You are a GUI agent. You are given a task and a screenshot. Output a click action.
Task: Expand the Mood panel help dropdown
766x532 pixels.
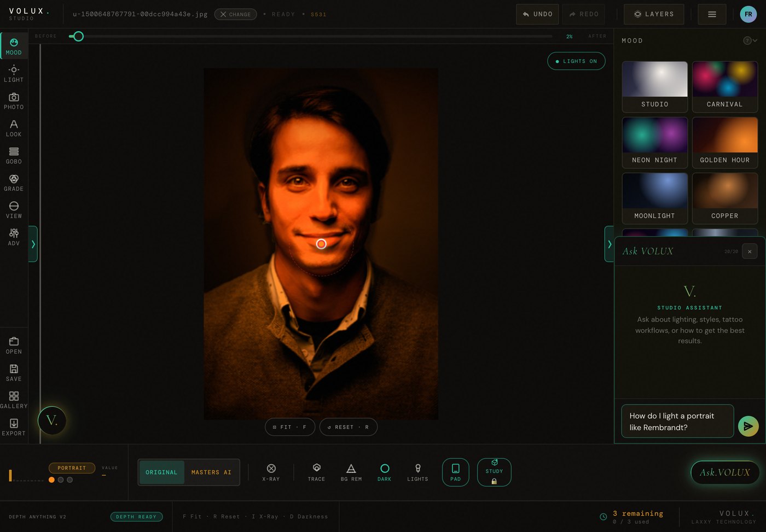[x=750, y=40]
